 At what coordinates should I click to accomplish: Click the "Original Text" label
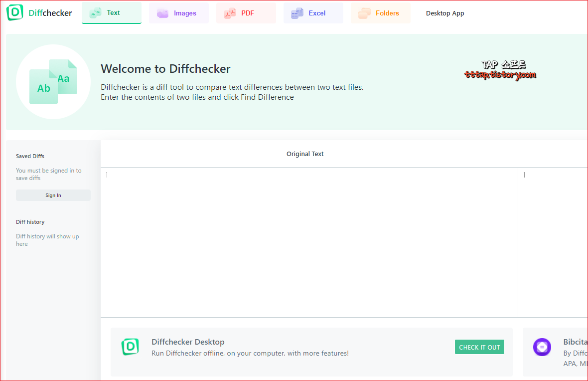(305, 154)
